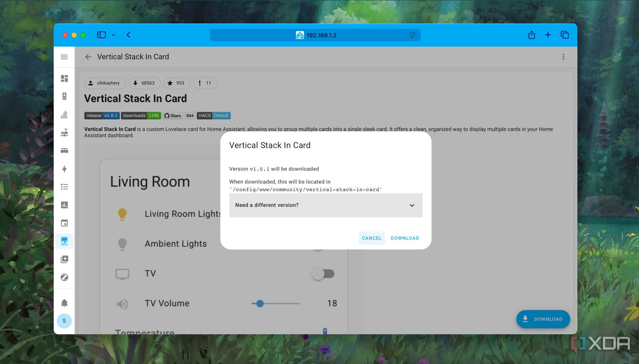Click the reader view icon in address bar

coord(412,35)
